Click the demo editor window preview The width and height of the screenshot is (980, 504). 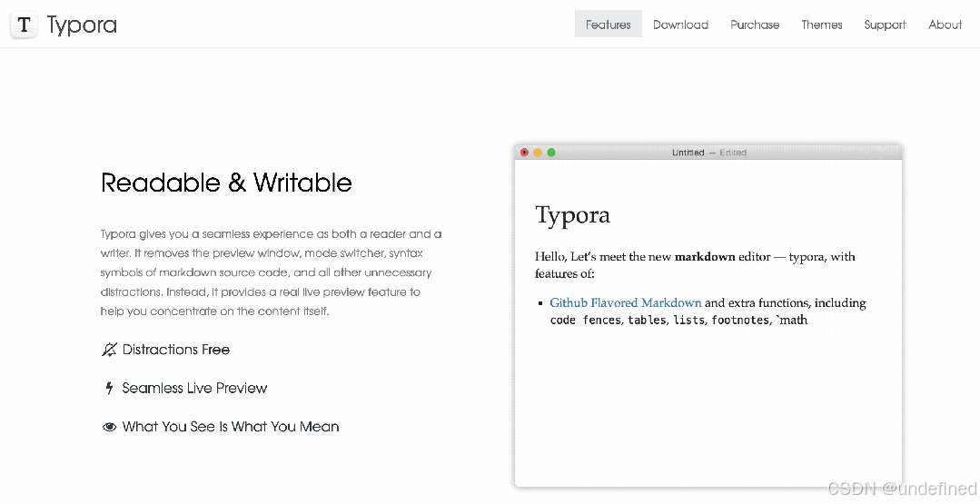point(708,315)
